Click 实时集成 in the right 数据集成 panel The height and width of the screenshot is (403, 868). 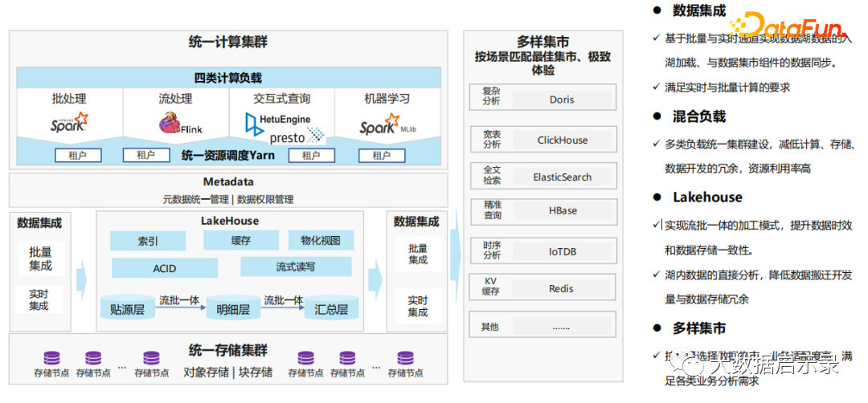418,306
